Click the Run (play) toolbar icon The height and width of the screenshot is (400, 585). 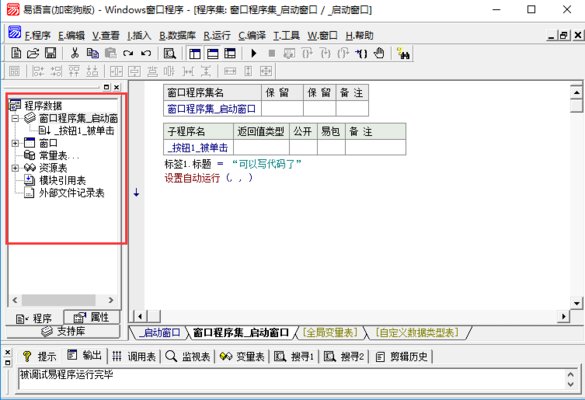254,53
